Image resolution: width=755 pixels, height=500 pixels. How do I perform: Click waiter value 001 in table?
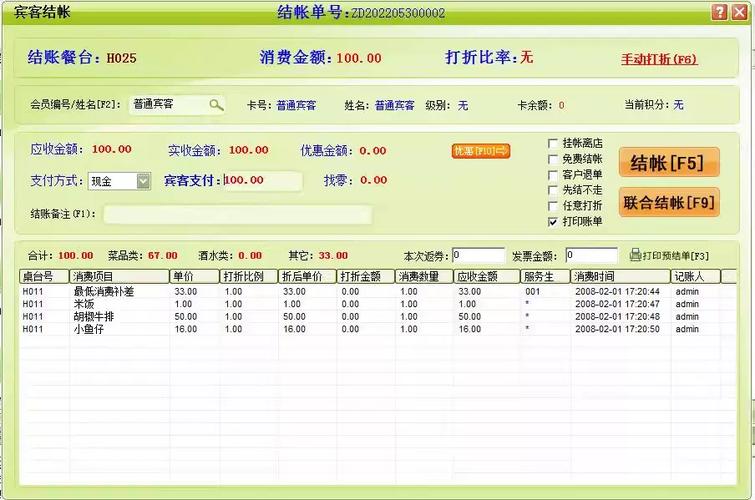pos(533,291)
